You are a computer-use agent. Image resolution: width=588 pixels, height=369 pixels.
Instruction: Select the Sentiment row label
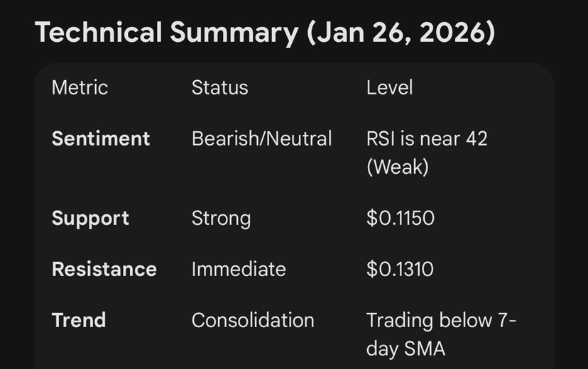tap(101, 138)
